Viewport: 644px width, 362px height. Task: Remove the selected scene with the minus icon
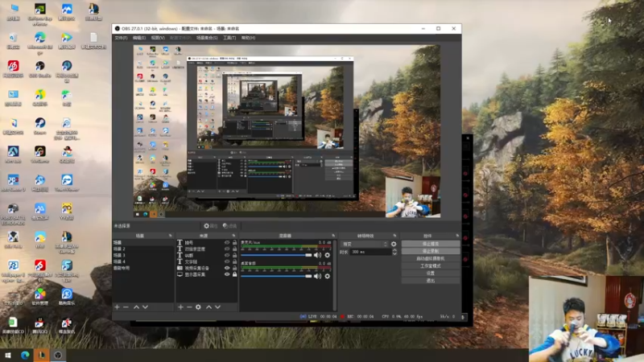tap(126, 307)
